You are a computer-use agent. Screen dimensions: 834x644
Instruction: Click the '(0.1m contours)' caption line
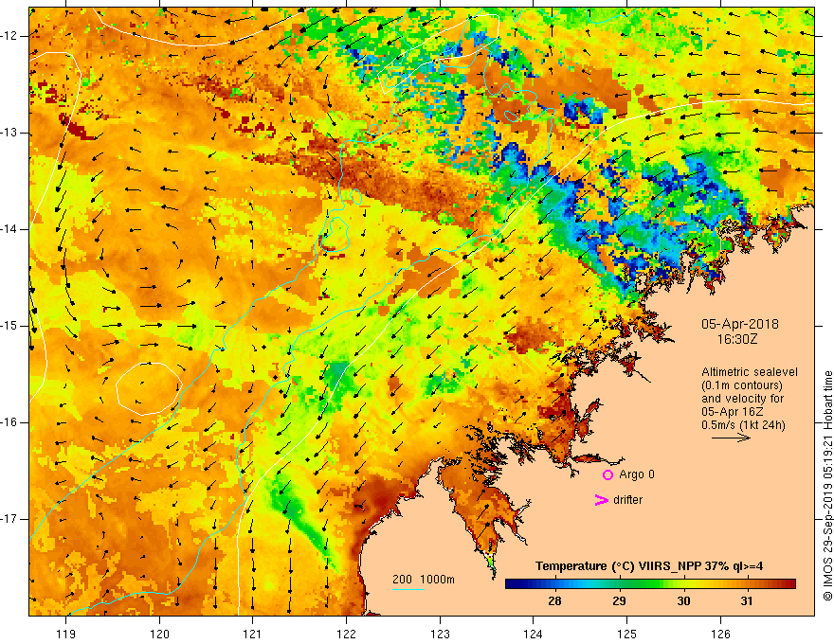coord(742,385)
